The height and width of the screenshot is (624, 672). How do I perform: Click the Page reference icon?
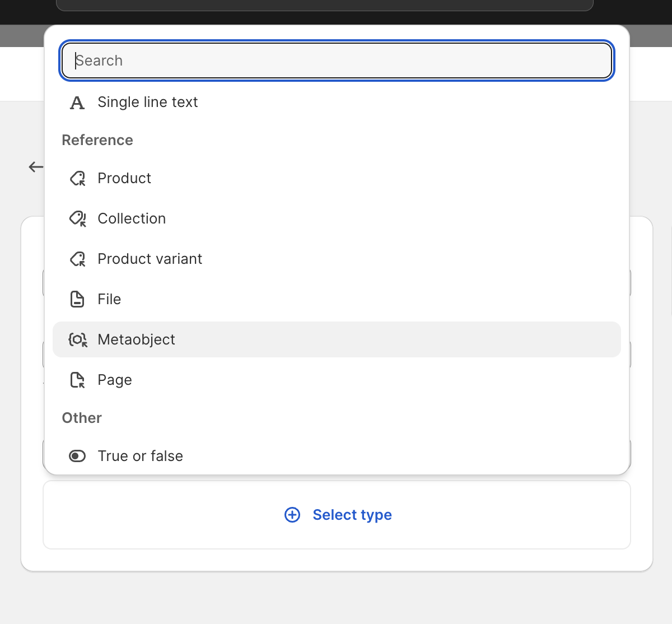(x=77, y=380)
